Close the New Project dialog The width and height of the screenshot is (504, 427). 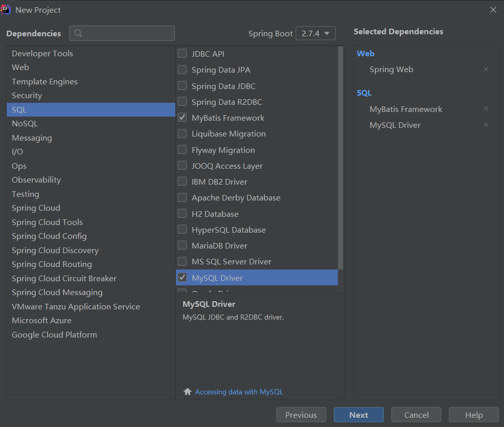pyautogui.click(x=493, y=10)
